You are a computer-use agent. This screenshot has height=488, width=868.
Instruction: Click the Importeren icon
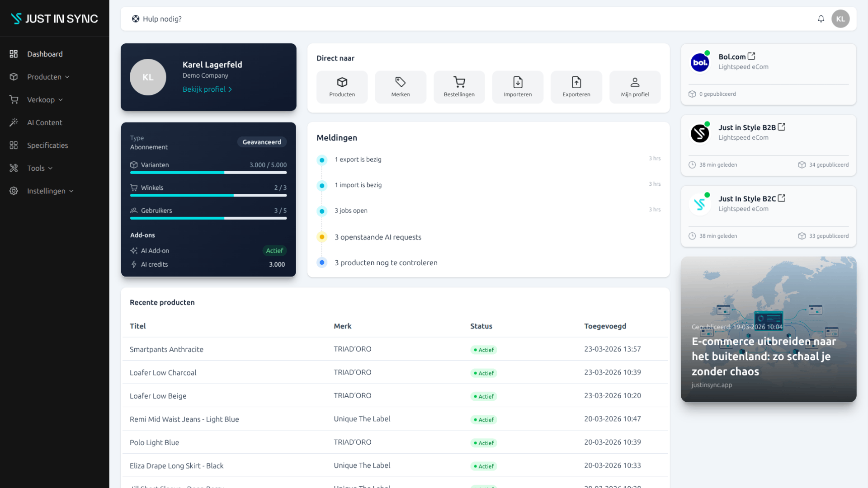point(517,82)
